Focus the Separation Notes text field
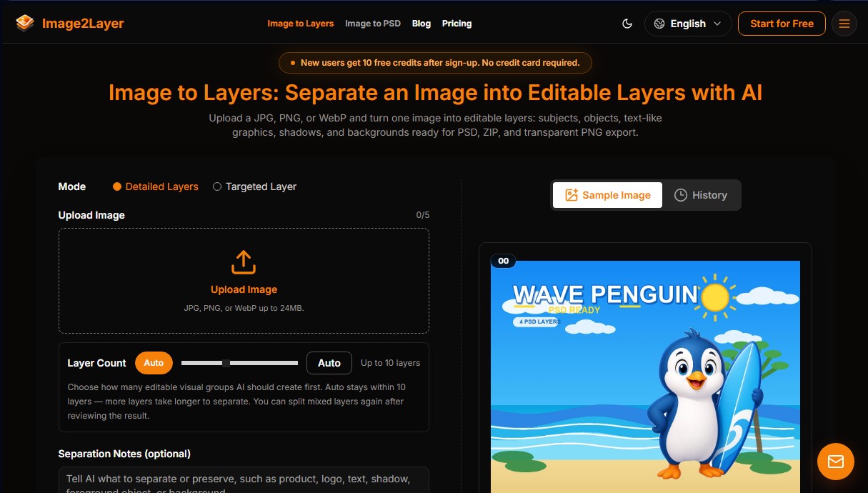The width and height of the screenshot is (868, 493). (244, 480)
